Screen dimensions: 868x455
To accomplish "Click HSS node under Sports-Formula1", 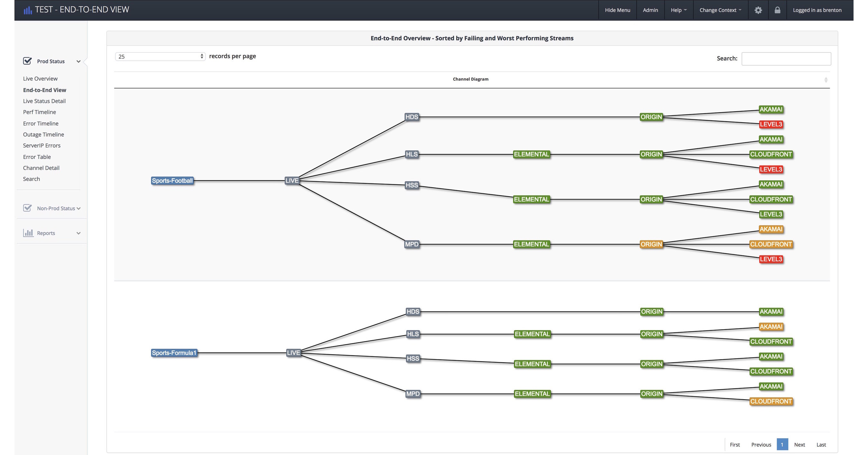I will pos(413,358).
